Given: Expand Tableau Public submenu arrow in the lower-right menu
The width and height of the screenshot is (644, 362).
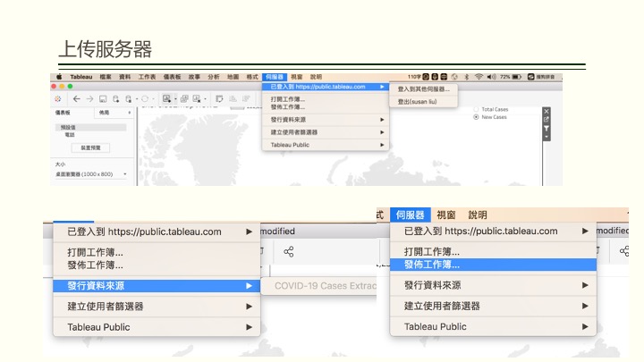Looking at the screenshot, I should tap(585, 327).
